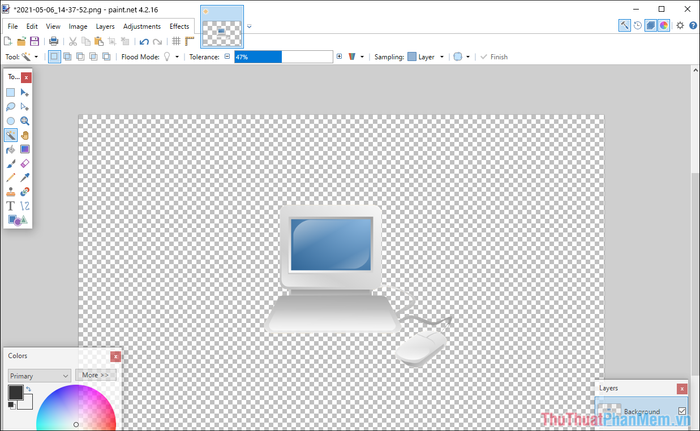Screen dimensions: 700x431
Task: Toggle the Colors window button
Action: 664,25
